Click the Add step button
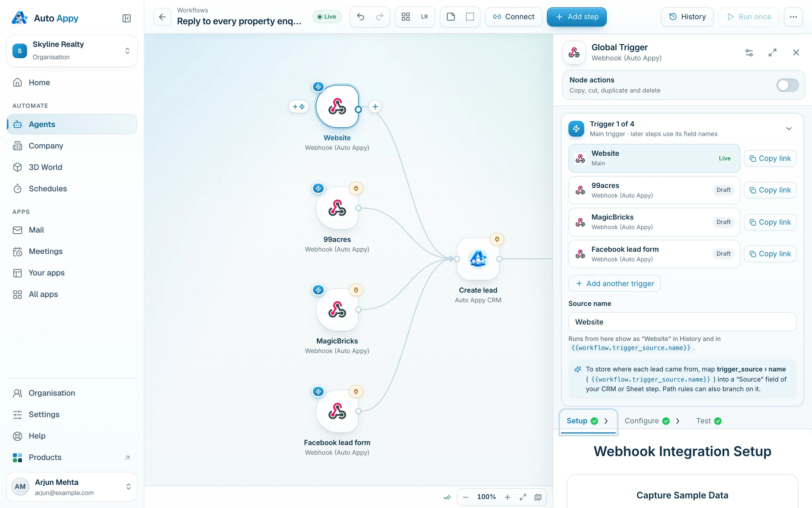The image size is (812, 508). tap(577, 17)
